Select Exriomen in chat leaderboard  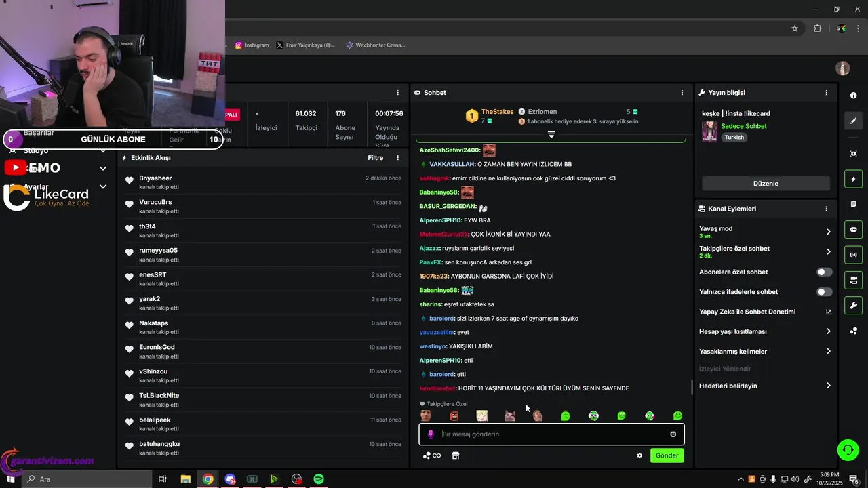(x=542, y=112)
